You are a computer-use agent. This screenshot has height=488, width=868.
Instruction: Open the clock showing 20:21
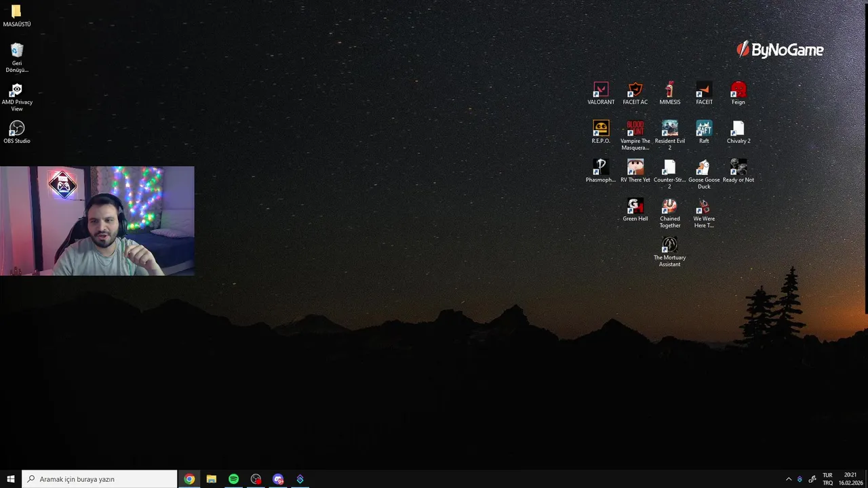click(850, 479)
